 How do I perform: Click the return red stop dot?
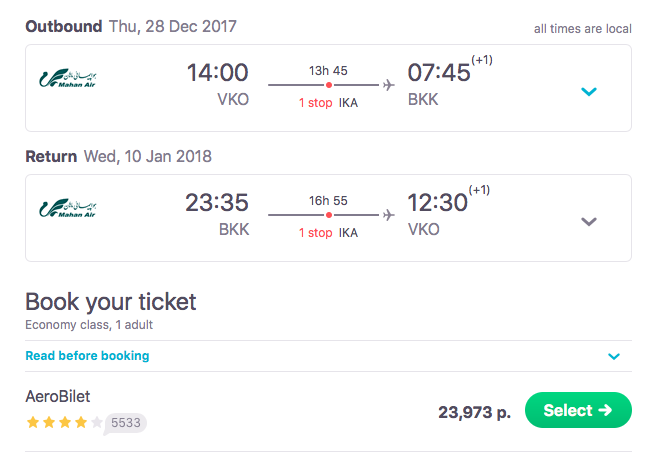329,214
